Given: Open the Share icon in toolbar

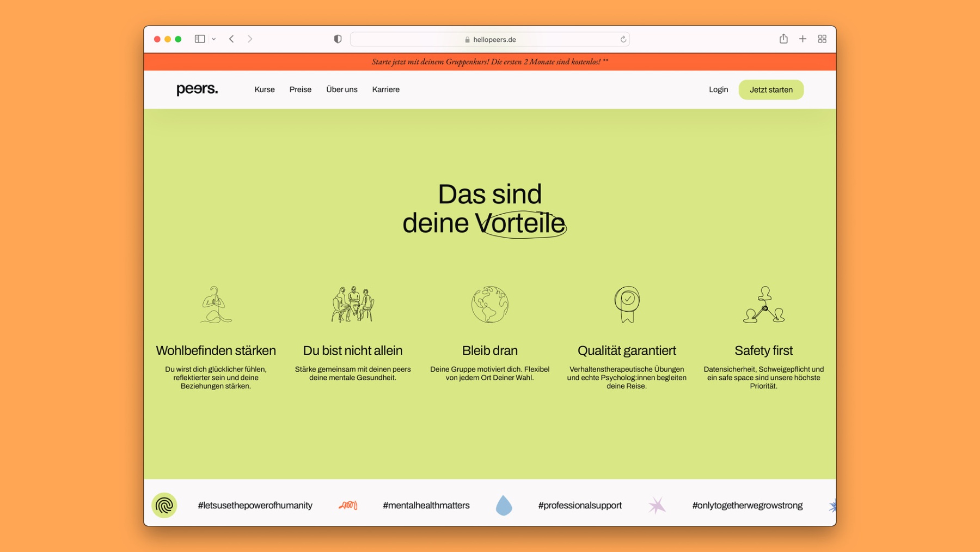Looking at the screenshot, I should point(783,39).
